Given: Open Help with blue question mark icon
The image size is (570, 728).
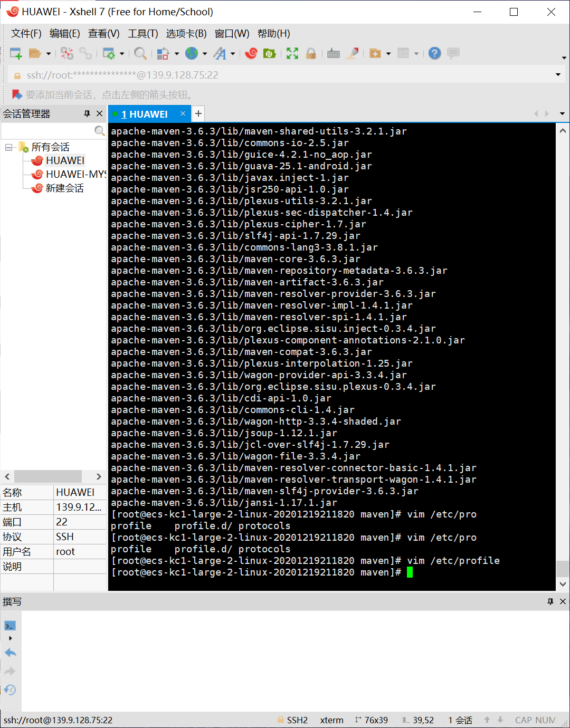Looking at the screenshot, I should point(435,53).
